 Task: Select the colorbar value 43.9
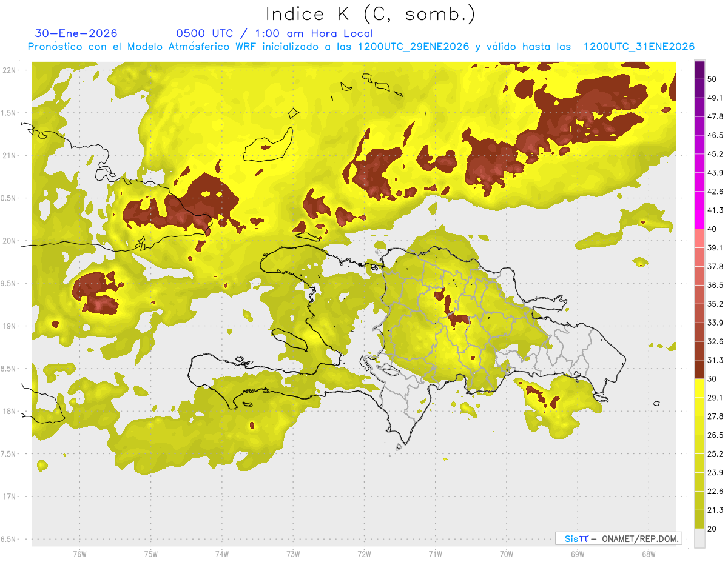715,173
